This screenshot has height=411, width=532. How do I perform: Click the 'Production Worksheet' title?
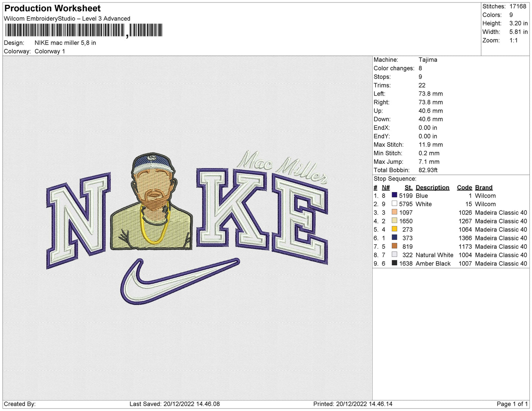coord(52,8)
